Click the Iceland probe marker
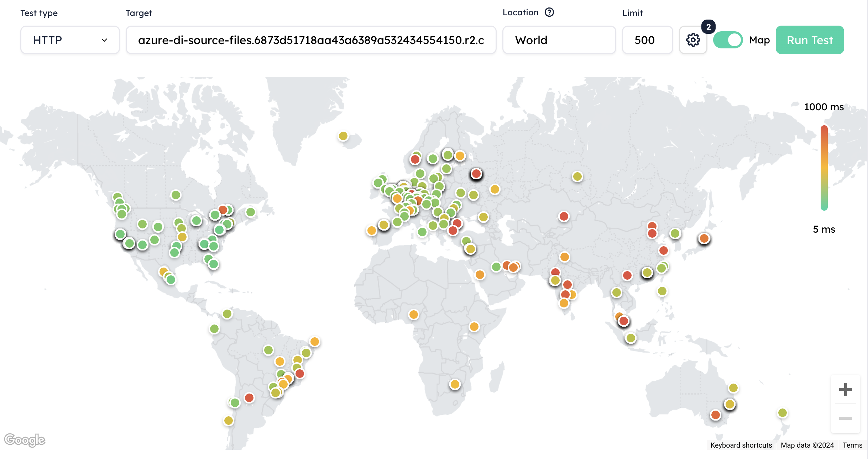 pos(343,136)
